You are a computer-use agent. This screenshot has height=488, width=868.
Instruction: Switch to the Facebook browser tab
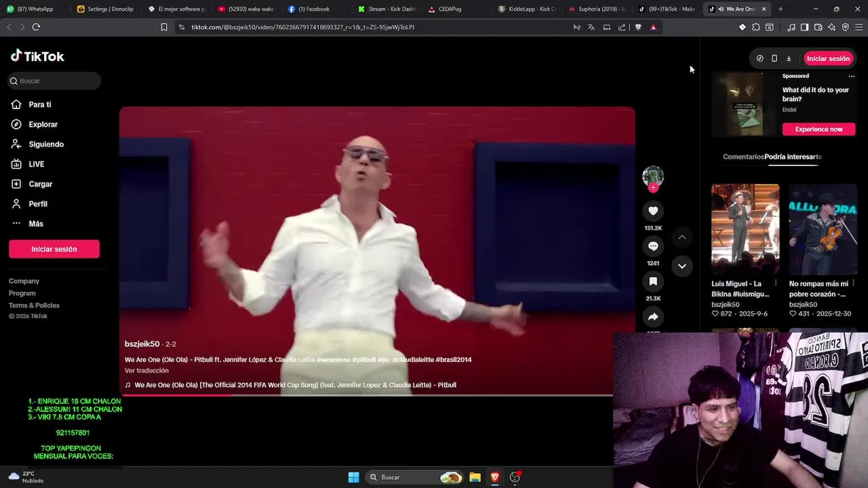[317, 9]
